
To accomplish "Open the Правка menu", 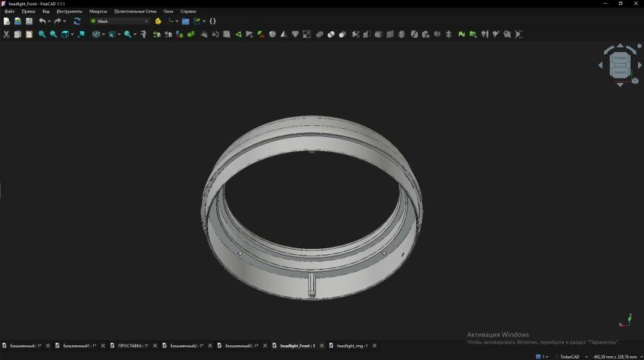I will [28, 12].
